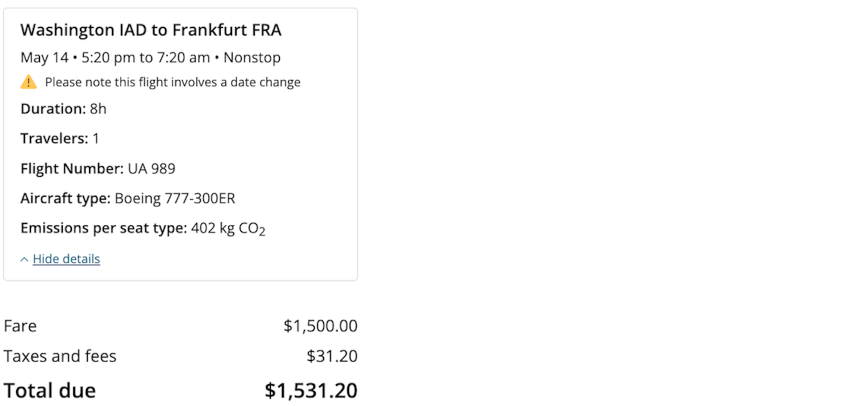Click the Boeing 777-300ER aircraft type
868x406 pixels.
[x=175, y=198]
